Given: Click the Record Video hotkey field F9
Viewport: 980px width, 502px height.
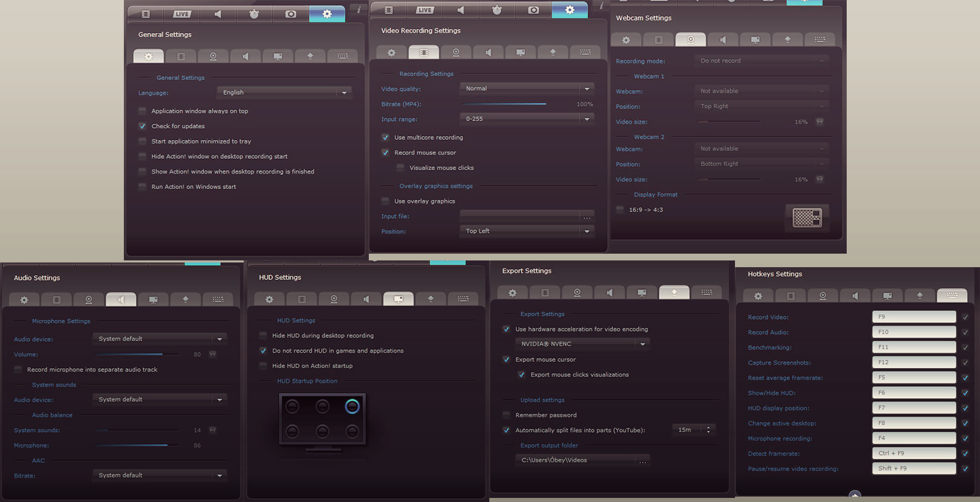Looking at the screenshot, I should click(914, 317).
